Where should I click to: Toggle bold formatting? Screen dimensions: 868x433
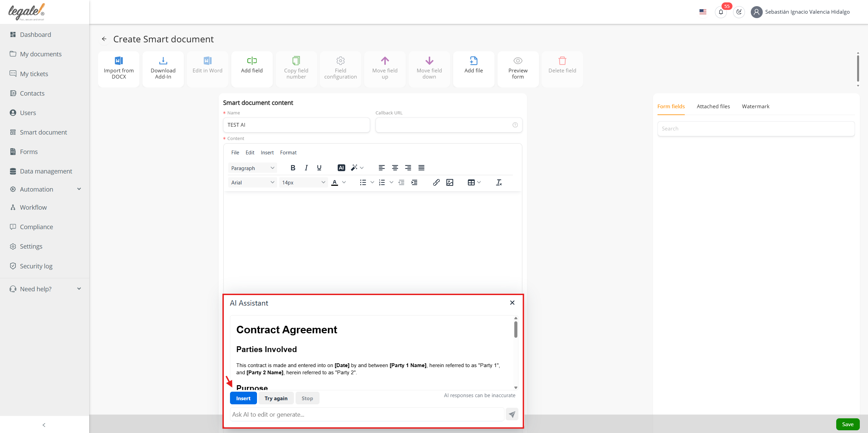pos(293,168)
